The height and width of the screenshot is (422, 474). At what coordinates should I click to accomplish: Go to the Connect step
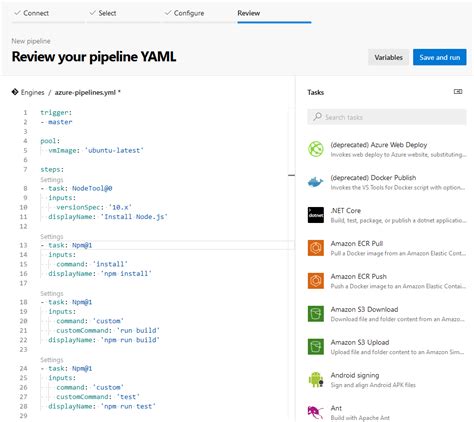[32, 13]
